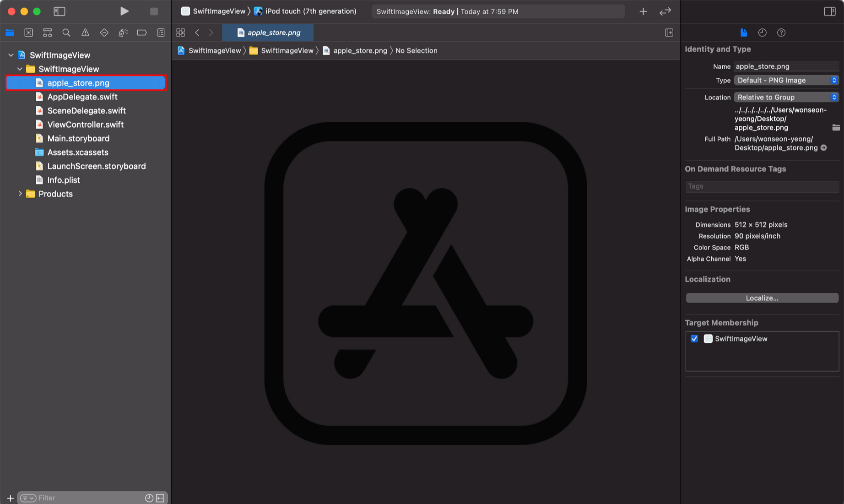Open the Project navigator
Screen dimensions: 844x504
pos(10,33)
